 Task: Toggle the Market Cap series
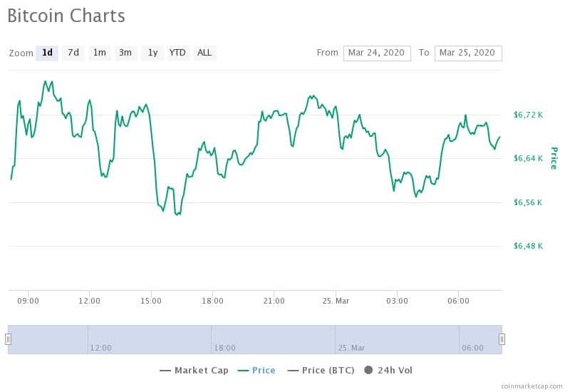pyautogui.click(x=194, y=371)
